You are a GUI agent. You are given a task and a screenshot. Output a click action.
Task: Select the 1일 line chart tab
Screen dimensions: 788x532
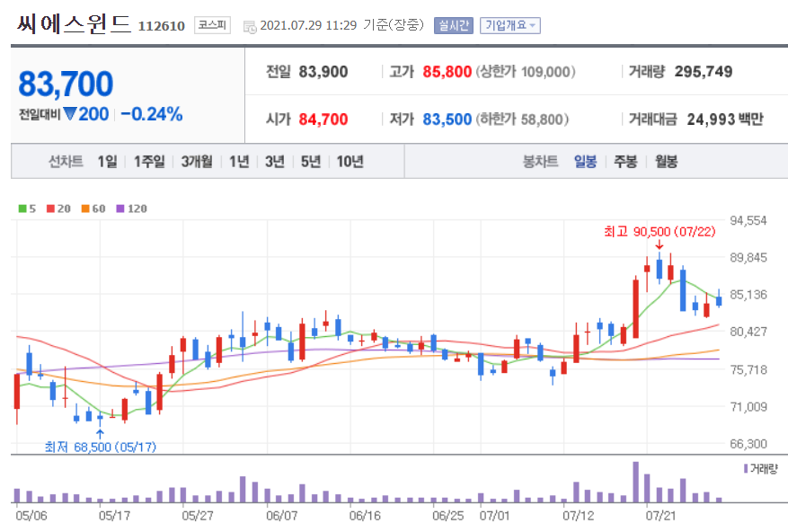pos(108,162)
